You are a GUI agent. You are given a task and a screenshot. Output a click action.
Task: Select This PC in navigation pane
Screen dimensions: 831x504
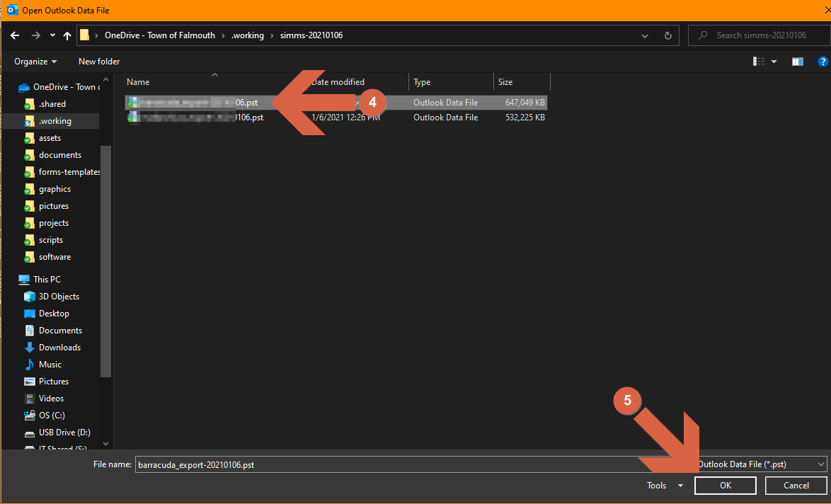tap(40, 280)
